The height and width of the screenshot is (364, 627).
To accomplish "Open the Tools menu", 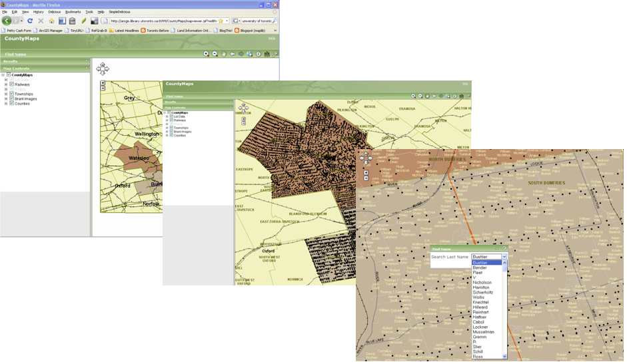I will coord(89,12).
